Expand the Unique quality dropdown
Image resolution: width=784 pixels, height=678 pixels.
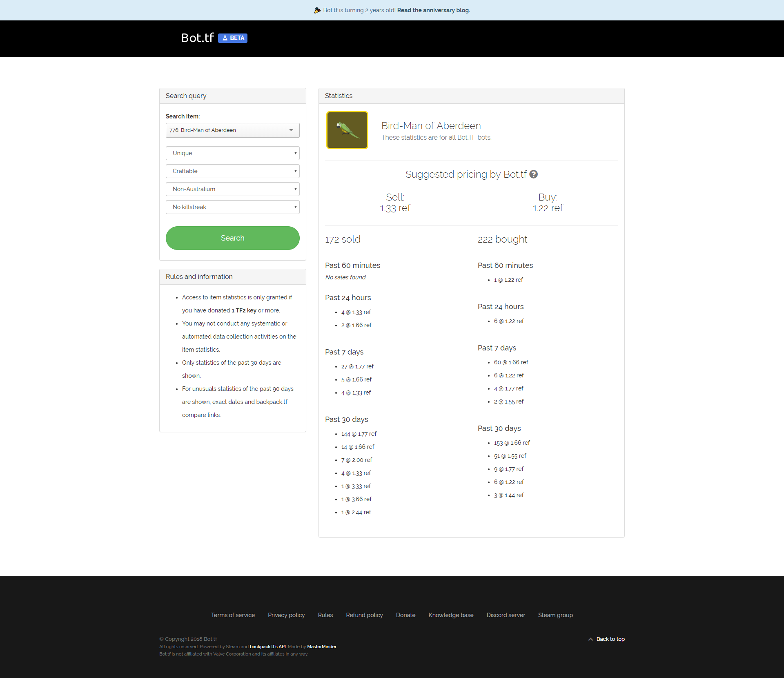[x=232, y=153]
